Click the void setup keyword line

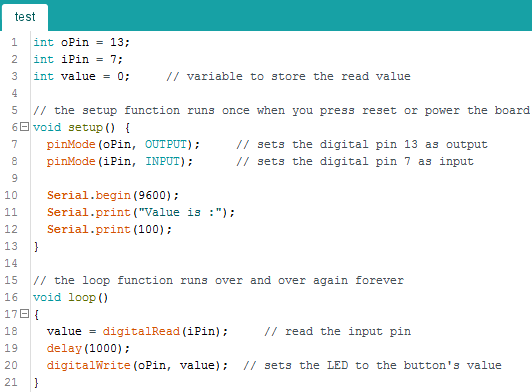coord(81,128)
